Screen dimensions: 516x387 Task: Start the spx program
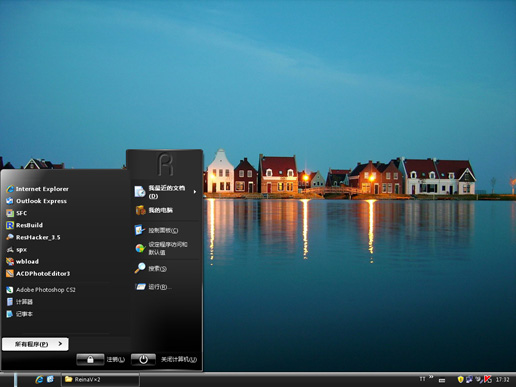point(17,249)
